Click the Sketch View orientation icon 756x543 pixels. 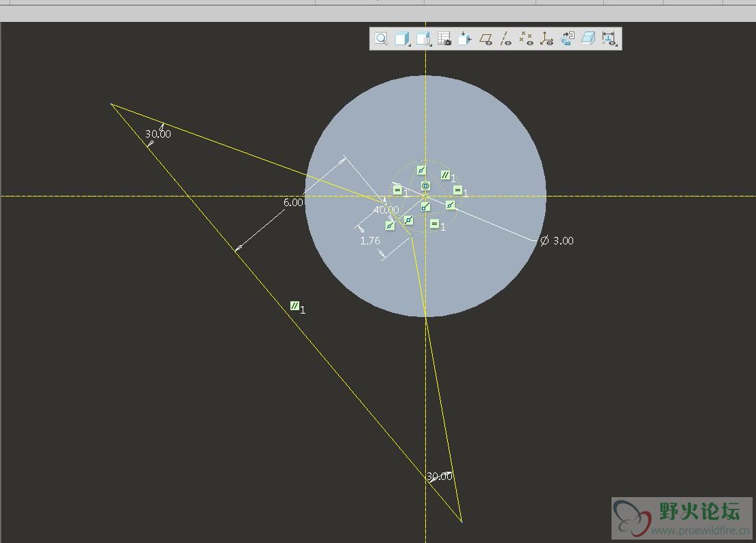pyautogui.click(x=465, y=38)
